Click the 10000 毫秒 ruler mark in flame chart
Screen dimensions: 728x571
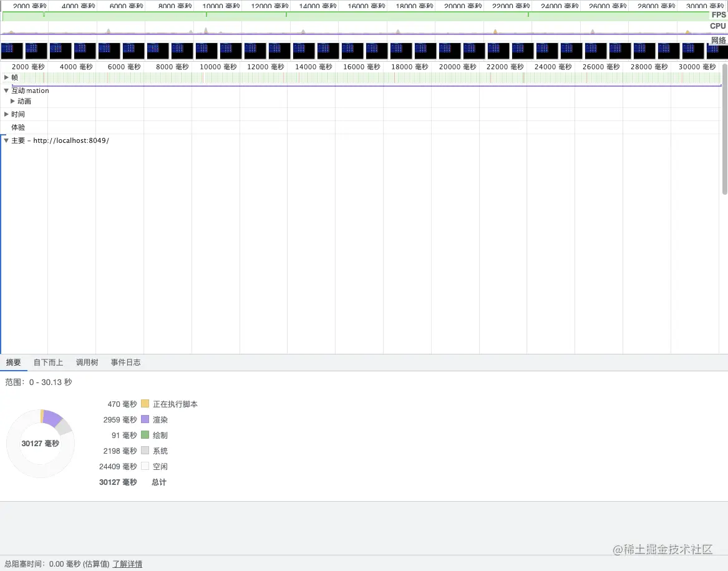[218, 67]
